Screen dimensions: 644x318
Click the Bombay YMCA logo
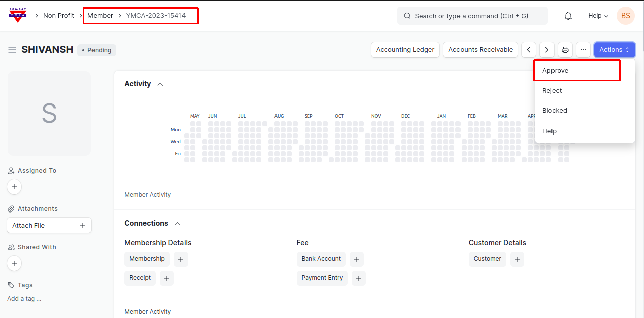(18, 15)
